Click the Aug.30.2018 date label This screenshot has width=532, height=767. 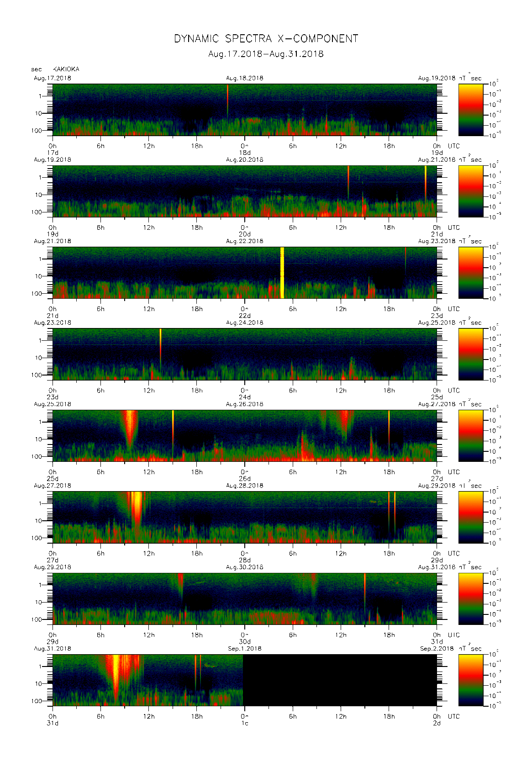[x=245, y=567]
